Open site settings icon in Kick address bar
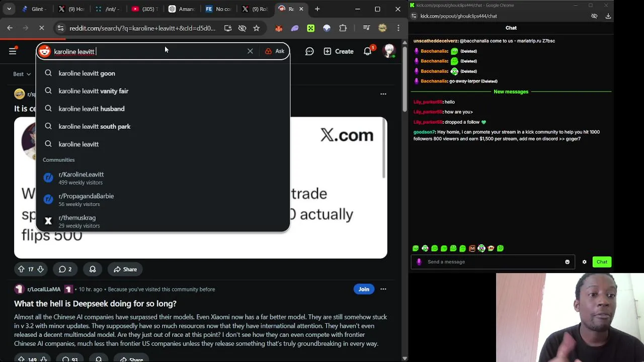 coord(415,16)
